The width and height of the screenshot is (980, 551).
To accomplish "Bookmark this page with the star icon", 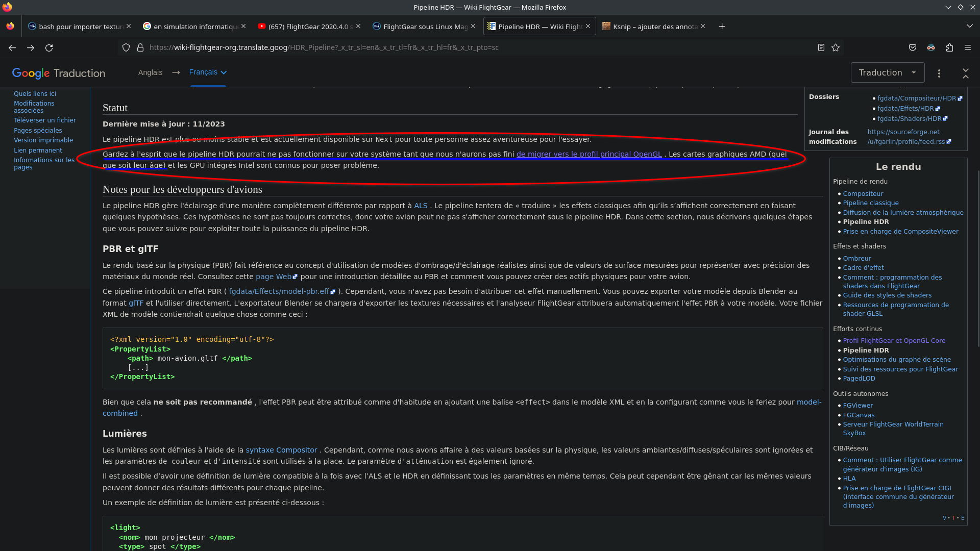I will point(836,47).
